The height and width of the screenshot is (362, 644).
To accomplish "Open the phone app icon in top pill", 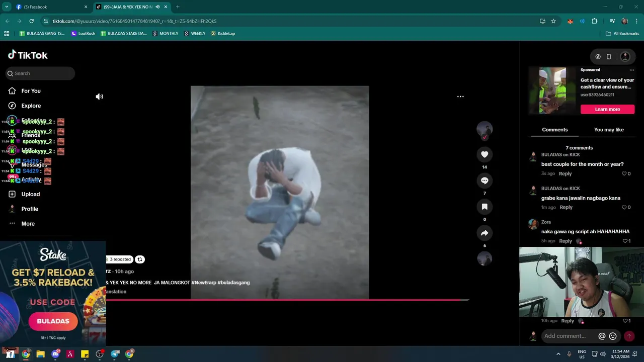I will click(x=609, y=57).
